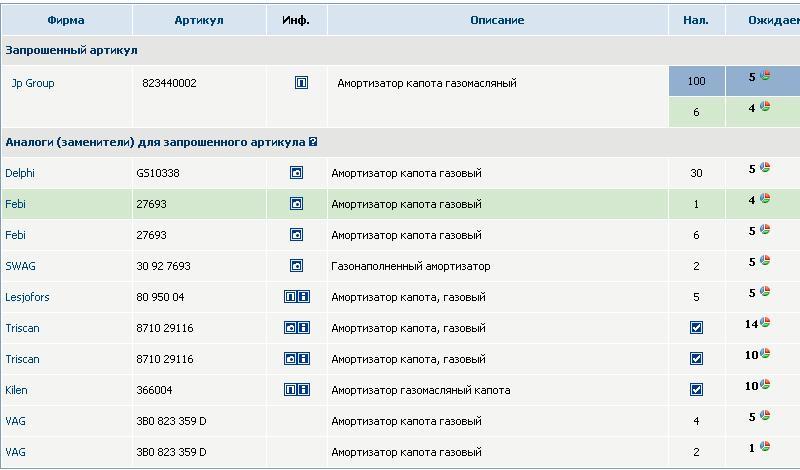Follow the Lesjofors brand link
The image size is (800, 470).
pyautogui.click(x=27, y=297)
